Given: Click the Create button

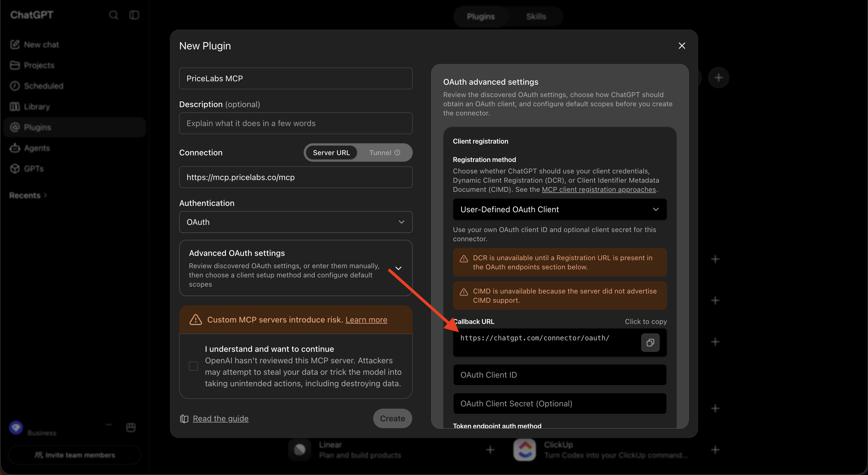Looking at the screenshot, I should [392, 418].
